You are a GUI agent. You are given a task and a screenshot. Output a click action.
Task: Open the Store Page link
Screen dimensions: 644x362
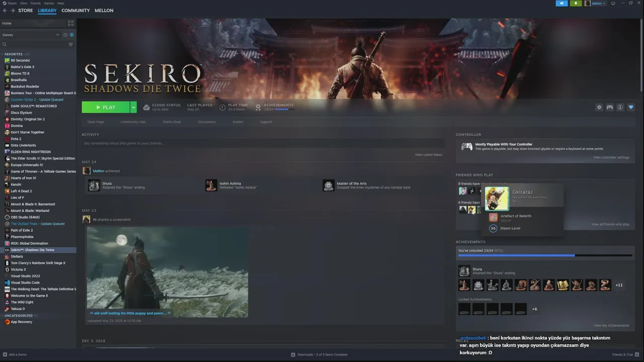tap(96, 122)
